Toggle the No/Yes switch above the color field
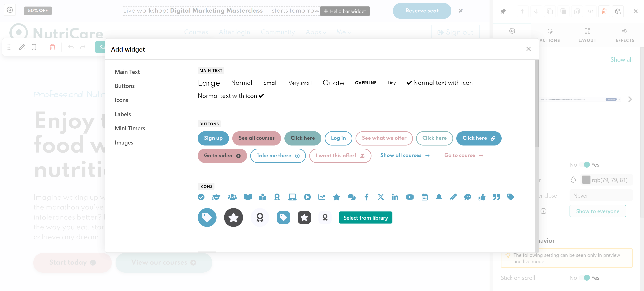 click(x=584, y=164)
